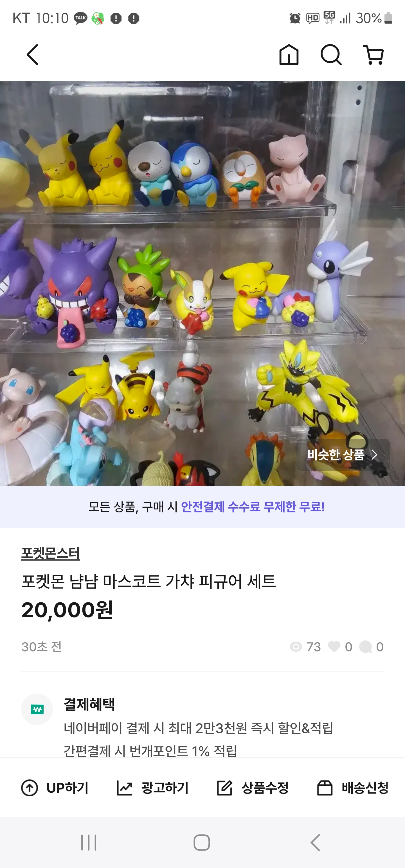Go to home via house icon

pos(289,55)
